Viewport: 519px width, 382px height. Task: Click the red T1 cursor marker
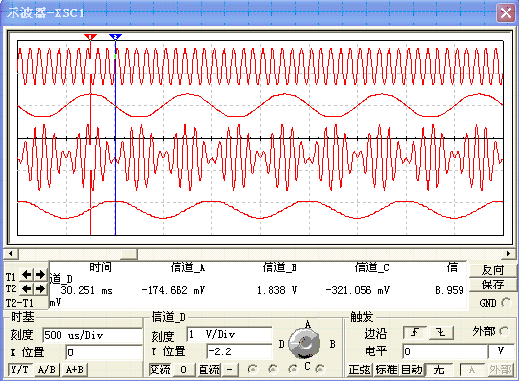click(90, 36)
